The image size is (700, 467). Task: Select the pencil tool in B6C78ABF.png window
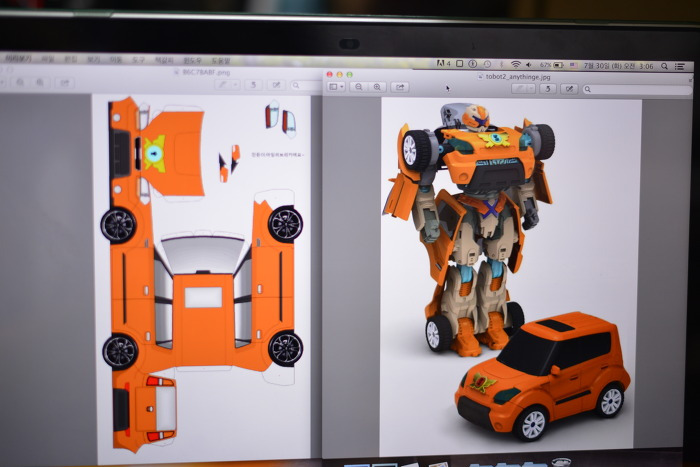[222, 84]
